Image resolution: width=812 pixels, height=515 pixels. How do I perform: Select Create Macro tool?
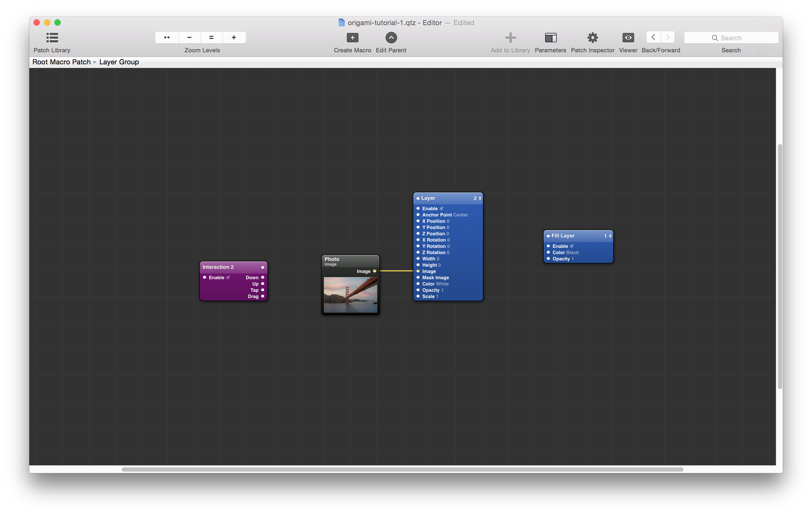352,37
